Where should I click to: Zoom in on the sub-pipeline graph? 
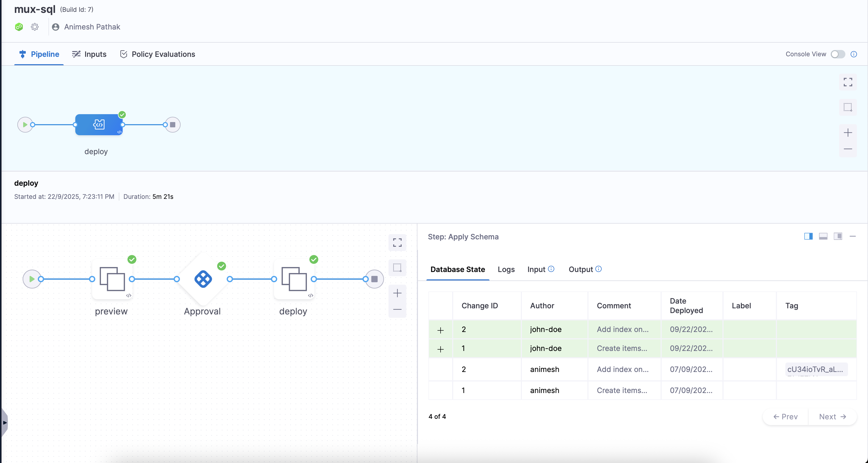coord(398,293)
